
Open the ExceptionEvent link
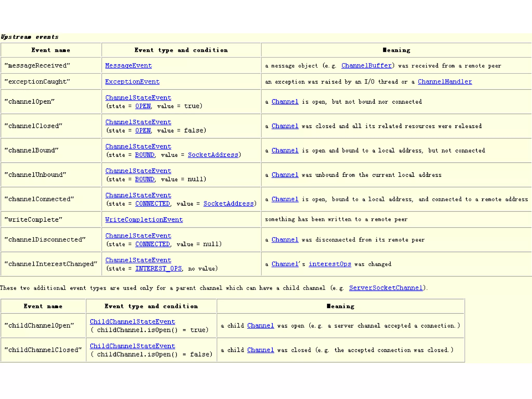tap(132, 82)
